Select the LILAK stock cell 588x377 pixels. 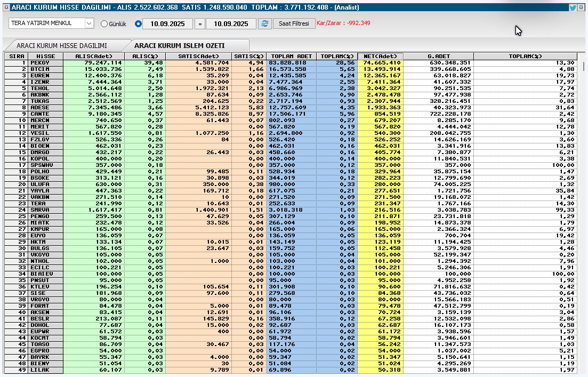click(x=46, y=370)
